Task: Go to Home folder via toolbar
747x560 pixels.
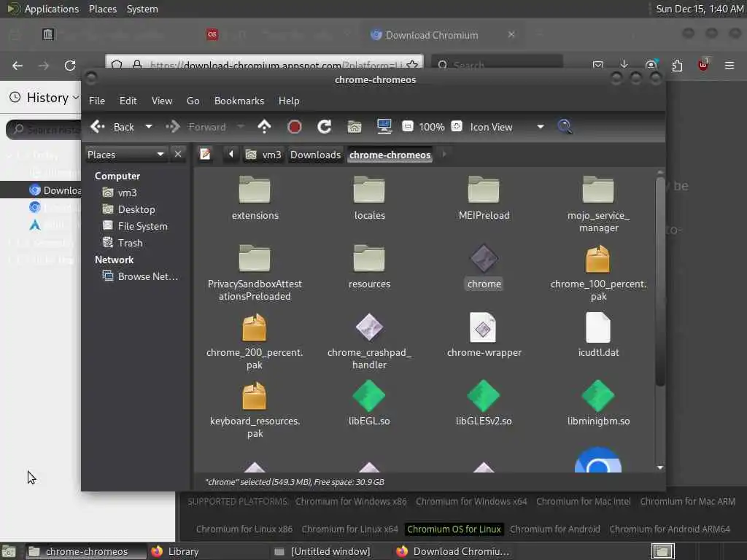Action: (x=355, y=127)
